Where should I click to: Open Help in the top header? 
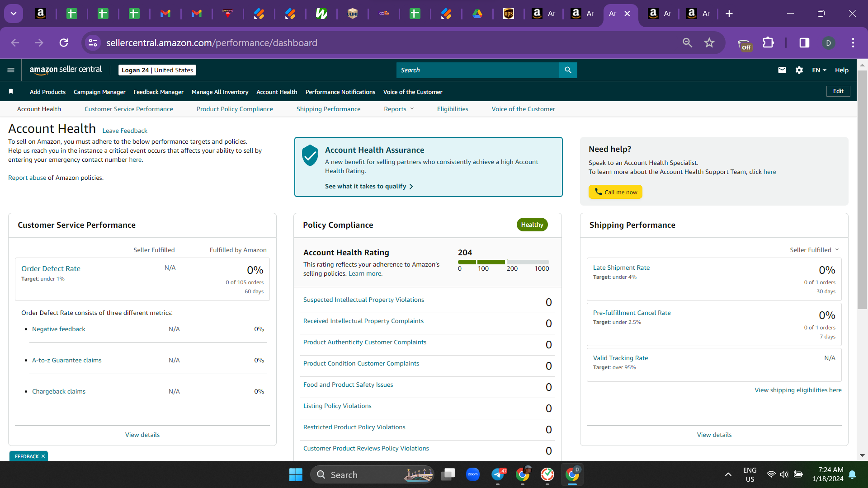tap(841, 70)
